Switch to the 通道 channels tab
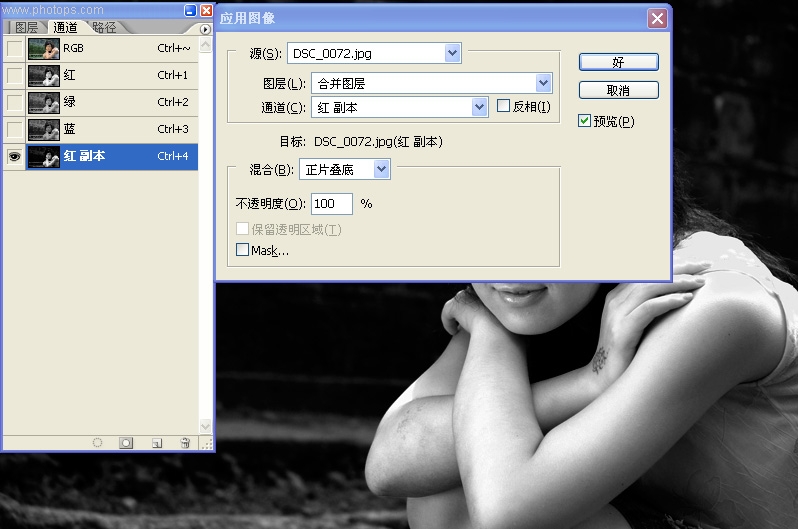The width and height of the screenshot is (798, 529). click(65, 27)
